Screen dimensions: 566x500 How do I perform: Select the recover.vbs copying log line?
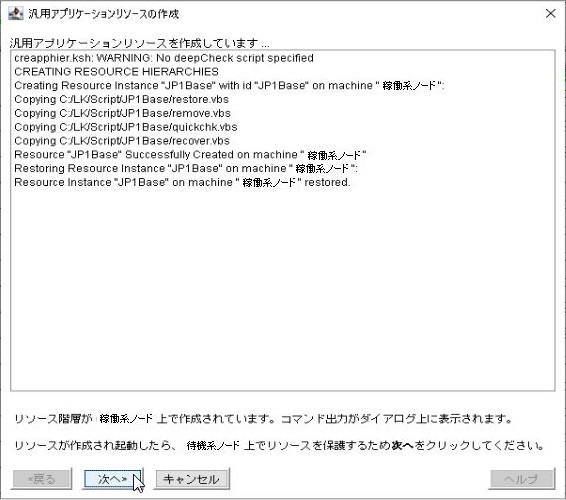coord(122,141)
